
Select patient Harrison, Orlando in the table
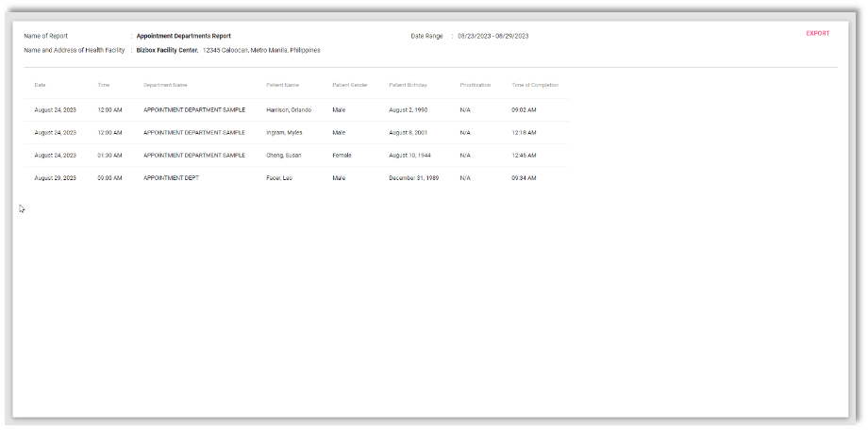(x=289, y=110)
